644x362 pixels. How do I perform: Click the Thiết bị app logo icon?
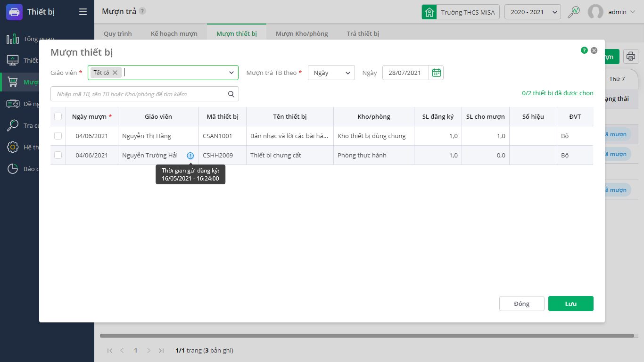(14, 12)
